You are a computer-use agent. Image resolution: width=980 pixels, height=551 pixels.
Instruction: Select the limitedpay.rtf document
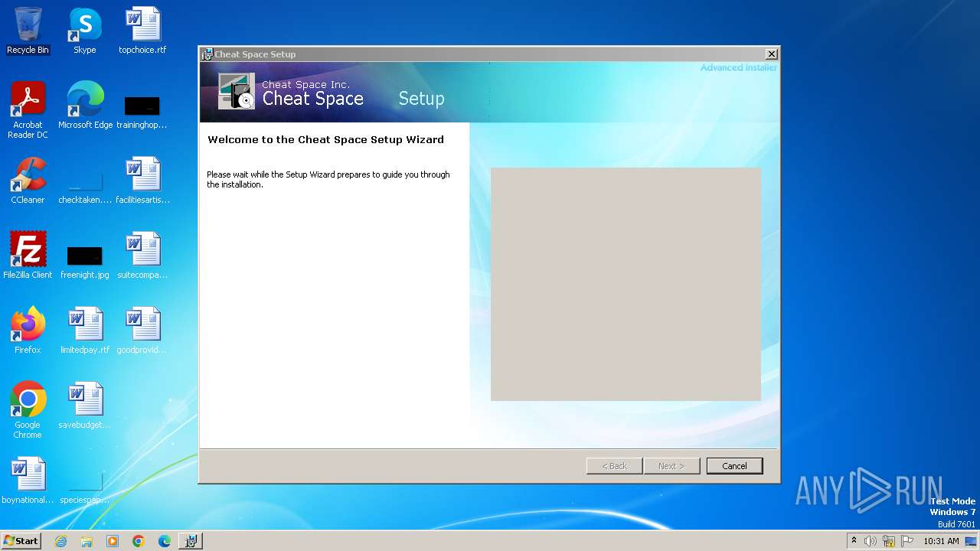pyautogui.click(x=85, y=331)
